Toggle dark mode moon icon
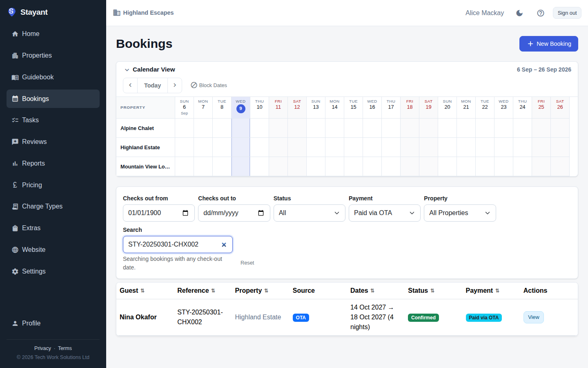This screenshot has width=588, height=368. coord(519,13)
